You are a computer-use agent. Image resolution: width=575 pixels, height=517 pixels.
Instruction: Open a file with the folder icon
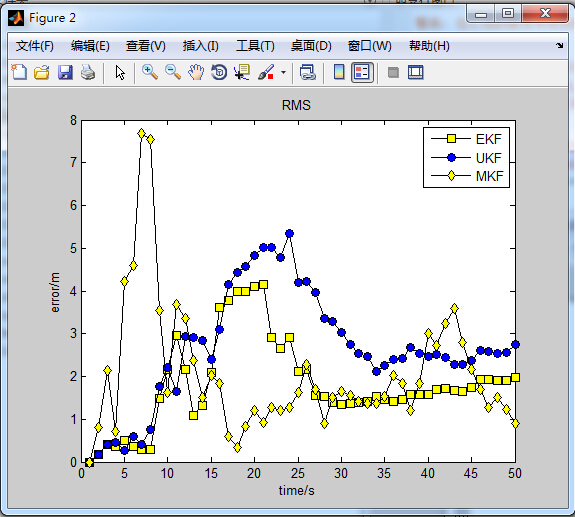[x=42, y=72]
